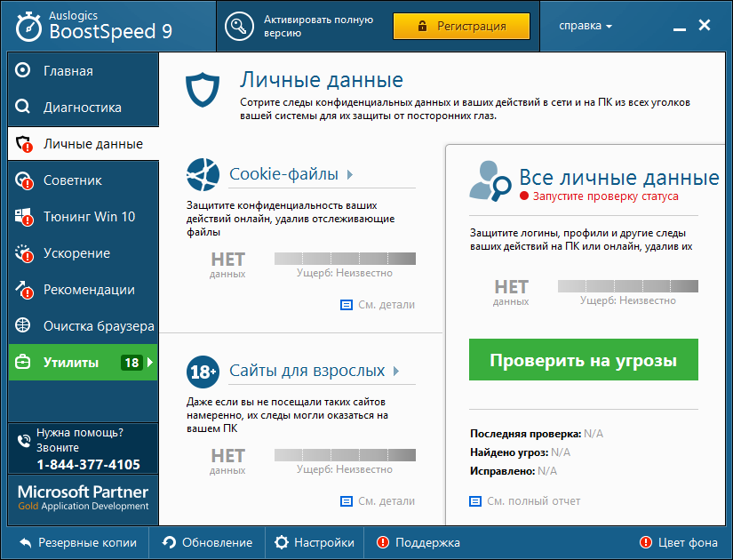The width and height of the screenshot is (733, 560).
Task: Select Личные данные in the sidebar
Action: [x=84, y=144]
